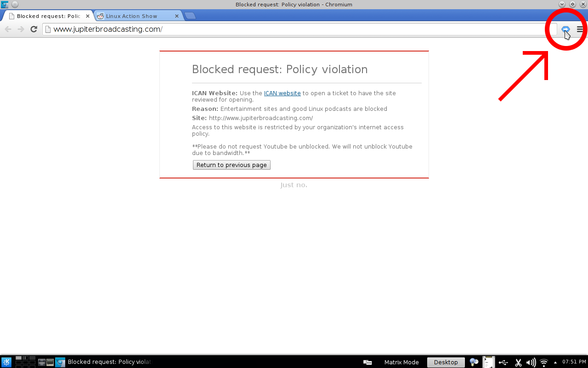Reload the blocked page
The height and width of the screenshot is (368, 588).
pos(34,29)
